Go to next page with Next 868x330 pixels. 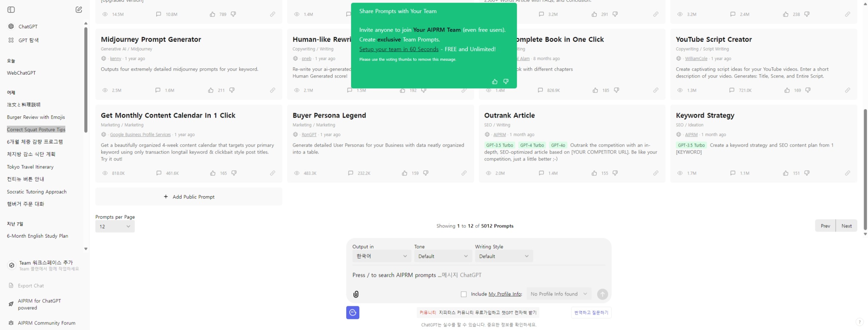[847, 226]
